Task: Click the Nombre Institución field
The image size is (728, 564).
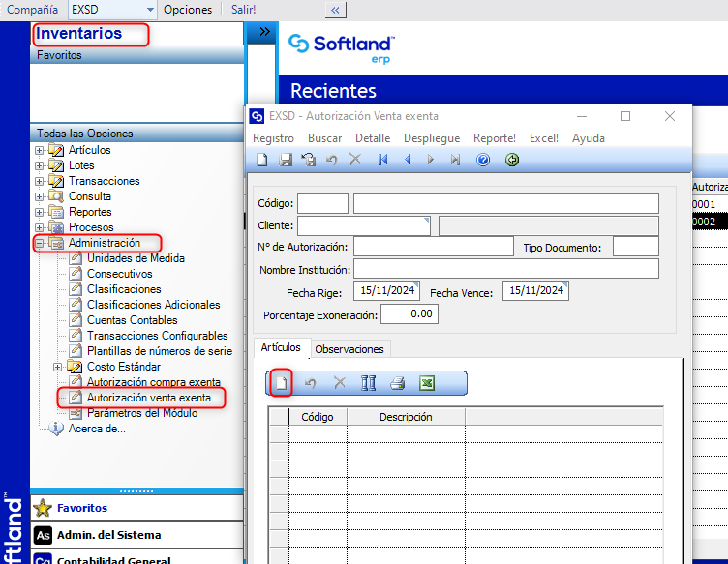Action: [506, 269]
